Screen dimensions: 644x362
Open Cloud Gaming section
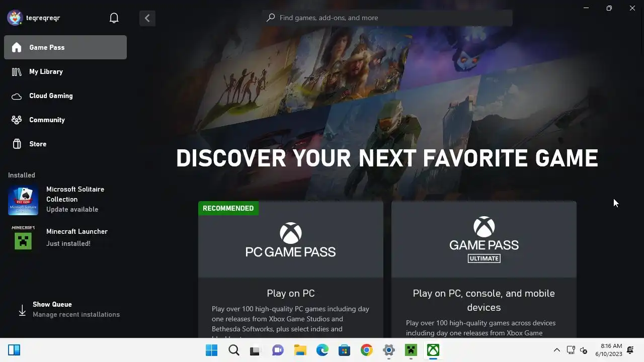(51, 96)
